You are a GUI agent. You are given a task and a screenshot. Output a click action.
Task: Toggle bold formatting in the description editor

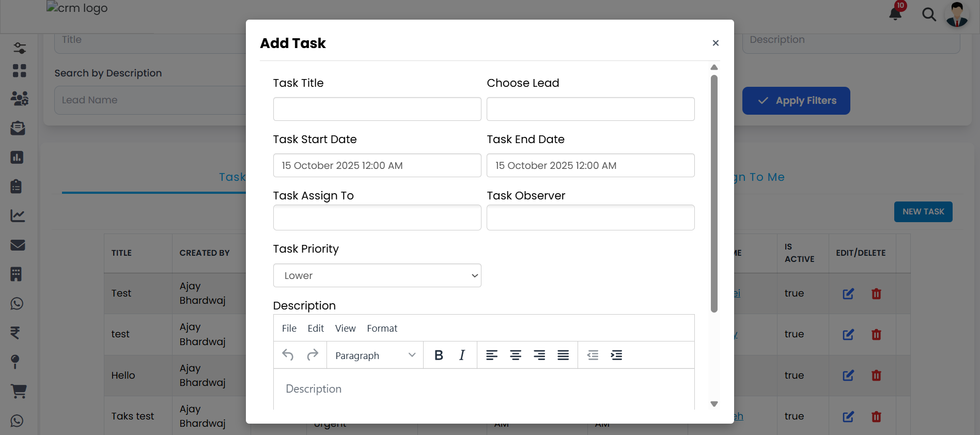pyautogui.click(x=438, y=355)
